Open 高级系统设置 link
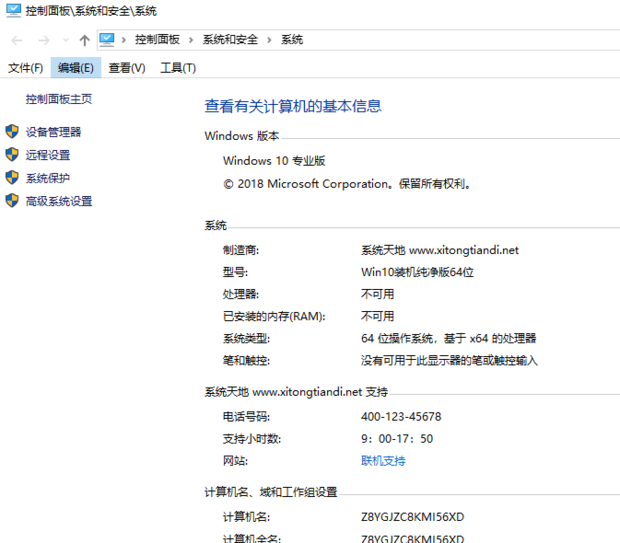This screenshot has height=543, width=620. 59,201
